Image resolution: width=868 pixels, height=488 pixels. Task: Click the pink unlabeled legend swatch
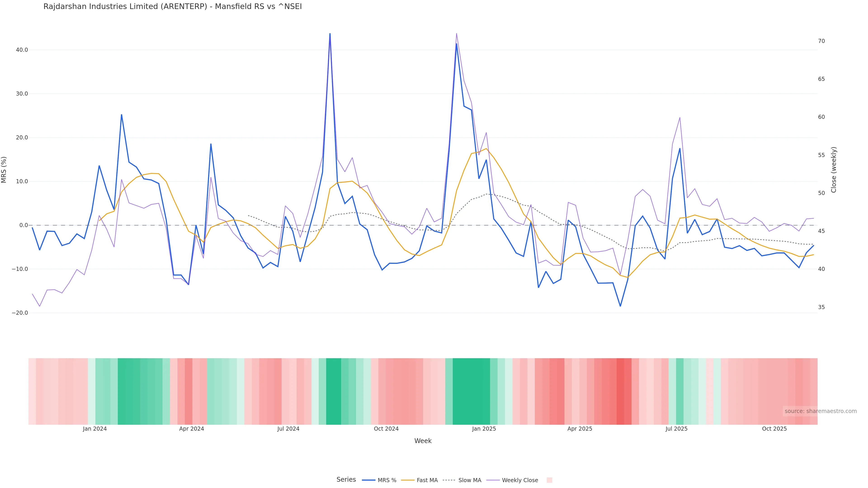pos(549,480)
